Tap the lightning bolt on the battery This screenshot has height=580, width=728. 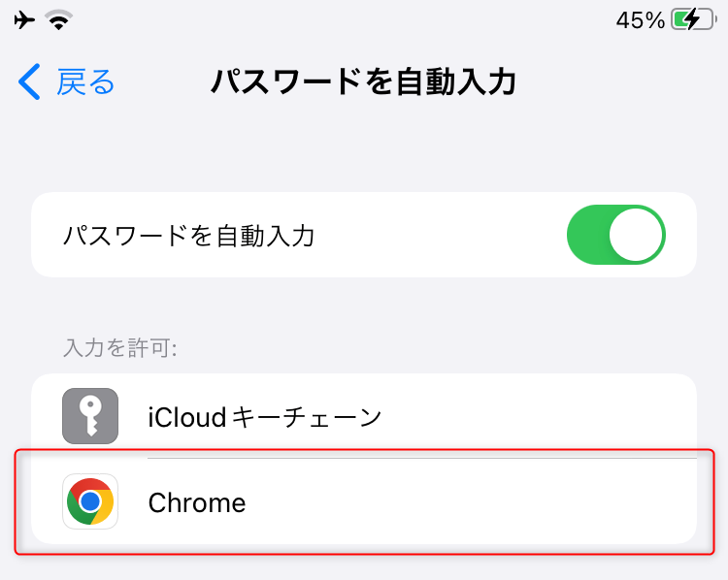[692, 20]
